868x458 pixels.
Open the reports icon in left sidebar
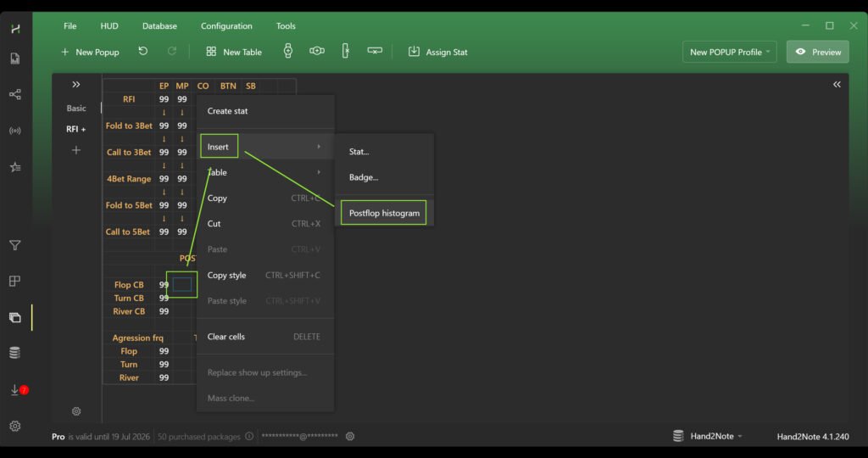[14, 59]
